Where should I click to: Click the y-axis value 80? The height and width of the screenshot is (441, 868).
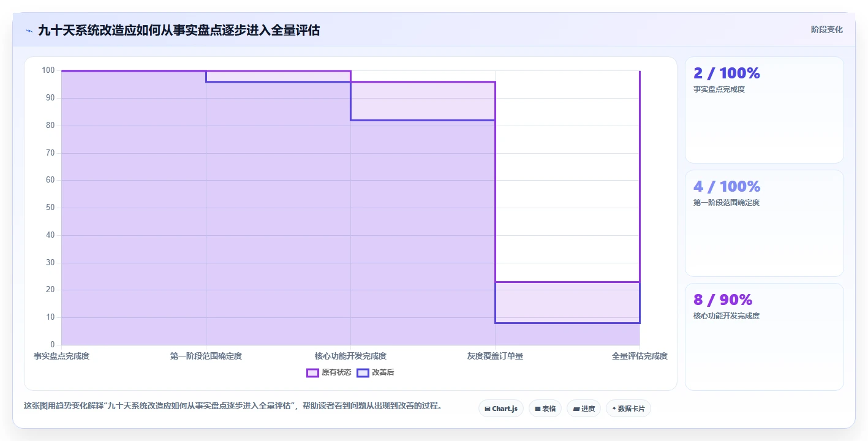coord(50,126)
